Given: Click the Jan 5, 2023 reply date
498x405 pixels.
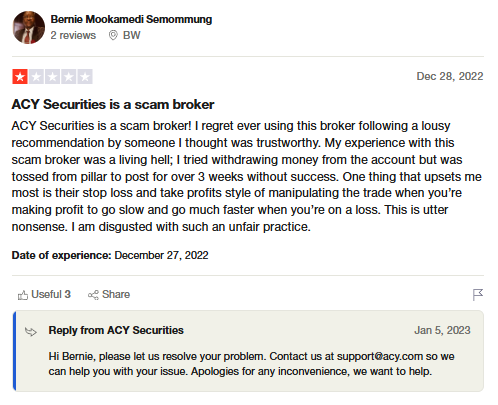Looking at the screenshot, I should (442, 330).
